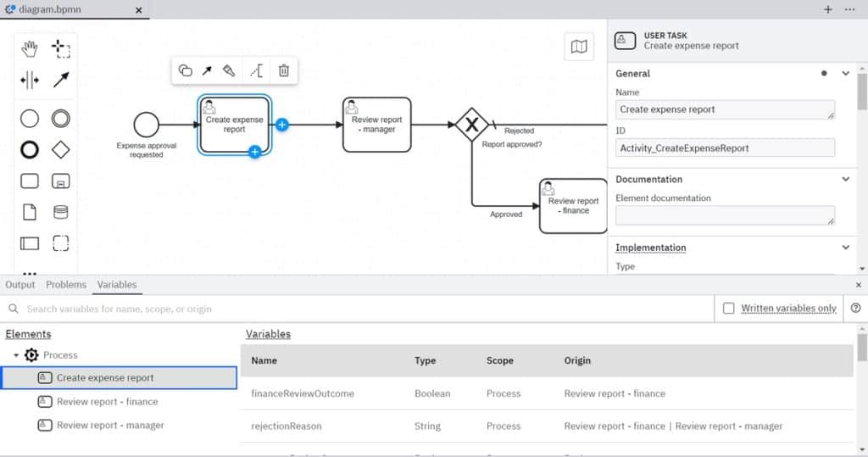Activate the global Connect arrow tool
The width and height of the screenshot is (868, 457).
61,80
